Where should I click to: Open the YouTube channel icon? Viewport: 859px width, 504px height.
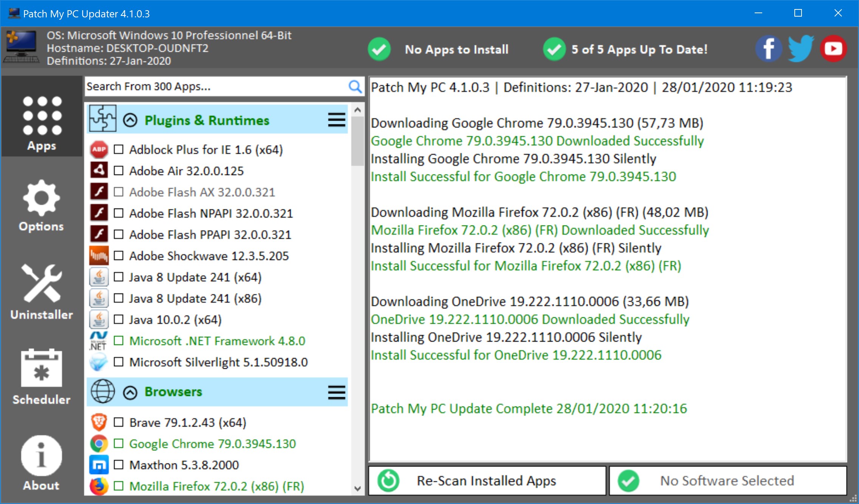pos(833,49)
